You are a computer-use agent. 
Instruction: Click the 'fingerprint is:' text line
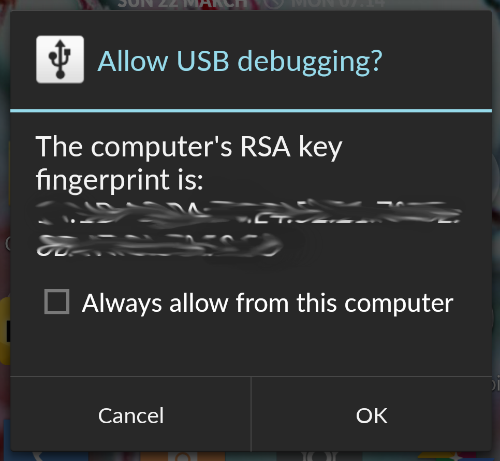119,180
